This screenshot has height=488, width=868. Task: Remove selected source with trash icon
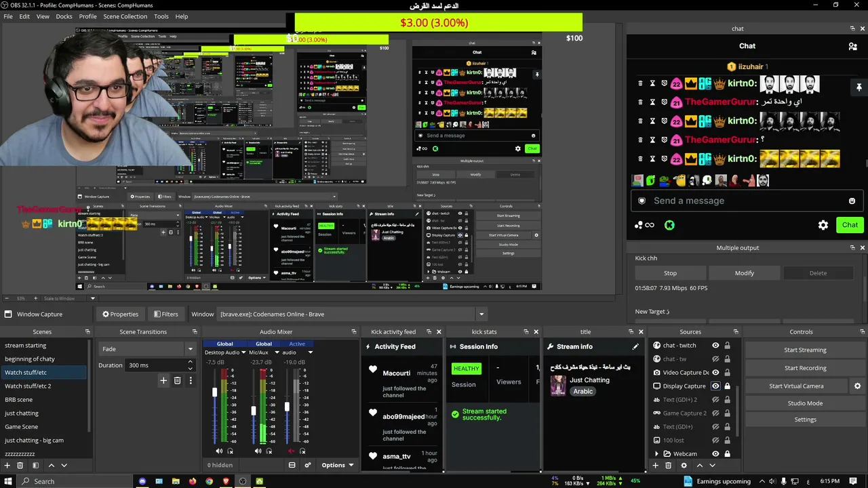coord(669,466)
